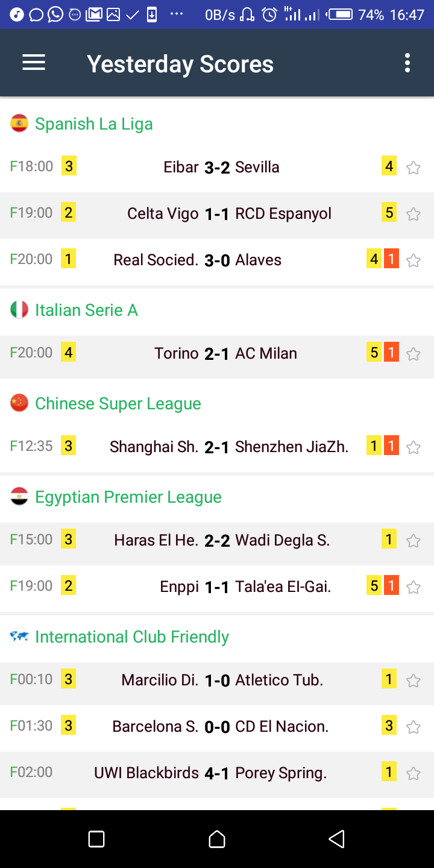Star the Enppi vs Tala'ea El-Gai. match
The width and height of the screenshot is (434, 868).
click(x=413, y=587)
